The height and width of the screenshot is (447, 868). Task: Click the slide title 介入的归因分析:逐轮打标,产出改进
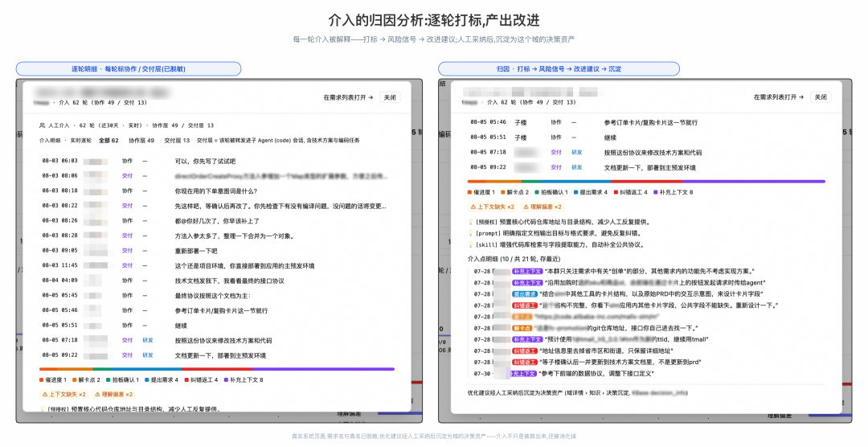click(x=434, y=20)
